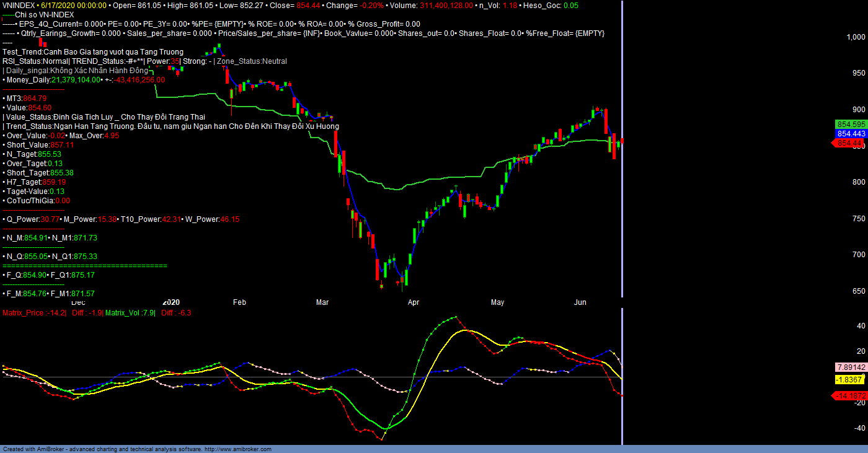The height and width of the screenshot is (453, 868).
Task: Click the Feb month marker
Action: click(x=239, y=302)
